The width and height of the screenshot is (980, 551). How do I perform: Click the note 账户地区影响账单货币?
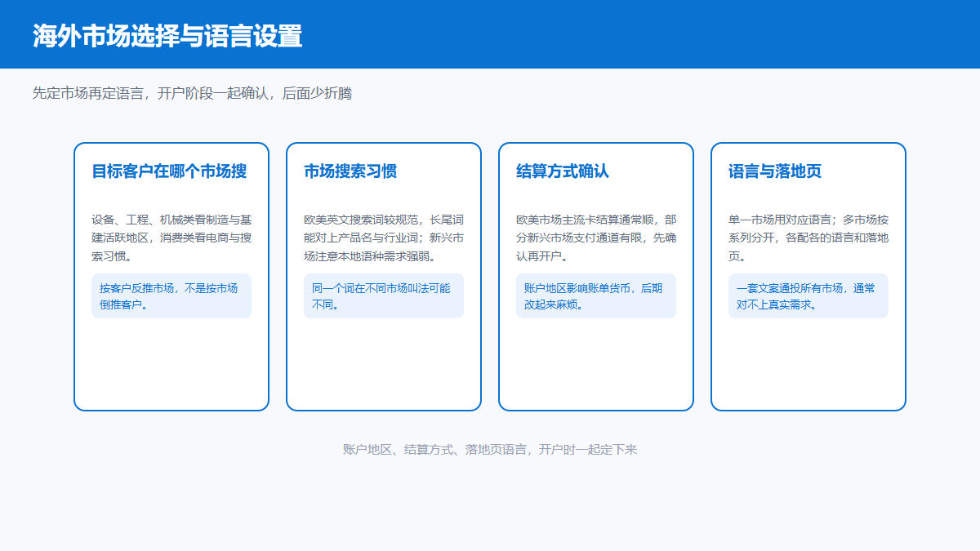[x=596, y=295]
